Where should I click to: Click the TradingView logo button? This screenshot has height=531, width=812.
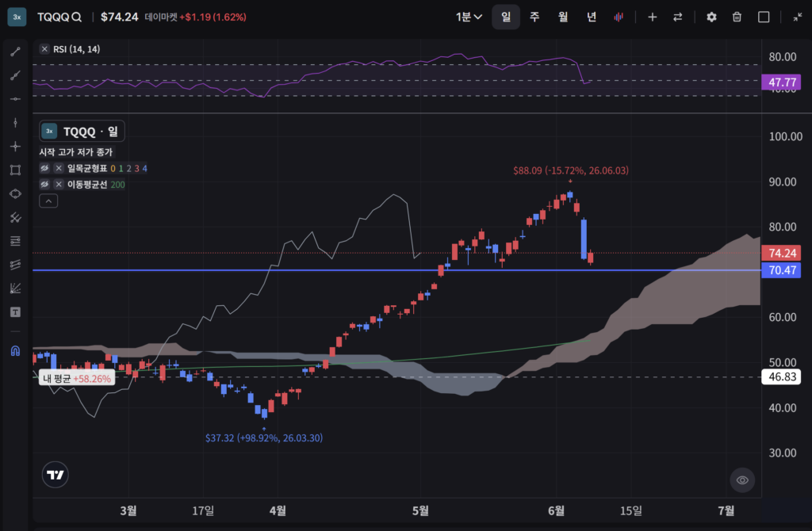(x=55, y=475)
